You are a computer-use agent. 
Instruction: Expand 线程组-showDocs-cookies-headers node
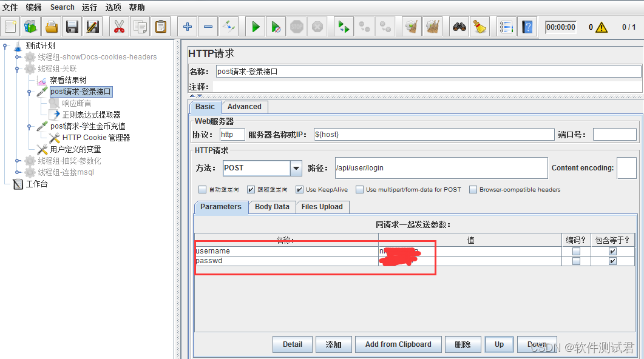click(x=17, y=57)
